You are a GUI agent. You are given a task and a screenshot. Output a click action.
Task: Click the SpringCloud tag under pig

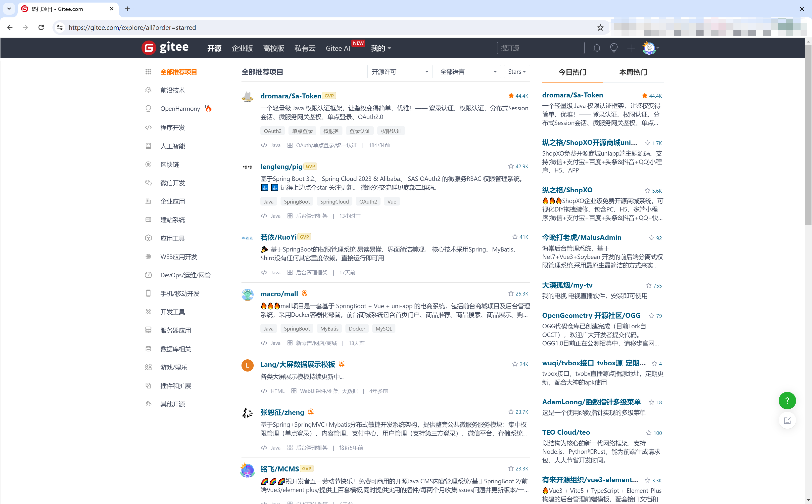[x=334, y=201]
